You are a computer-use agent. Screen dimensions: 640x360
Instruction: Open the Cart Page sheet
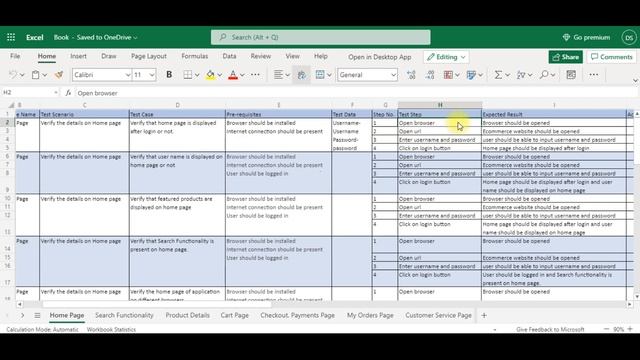pos(235,315)
